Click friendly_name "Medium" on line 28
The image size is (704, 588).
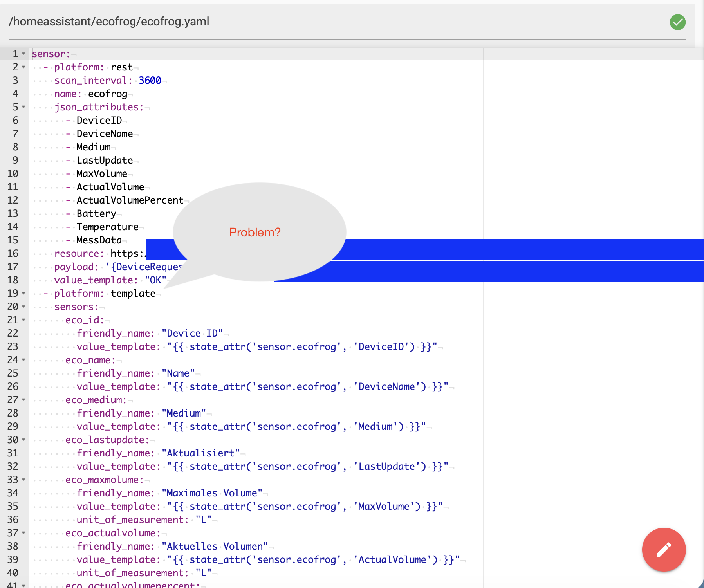click(184, 413)
